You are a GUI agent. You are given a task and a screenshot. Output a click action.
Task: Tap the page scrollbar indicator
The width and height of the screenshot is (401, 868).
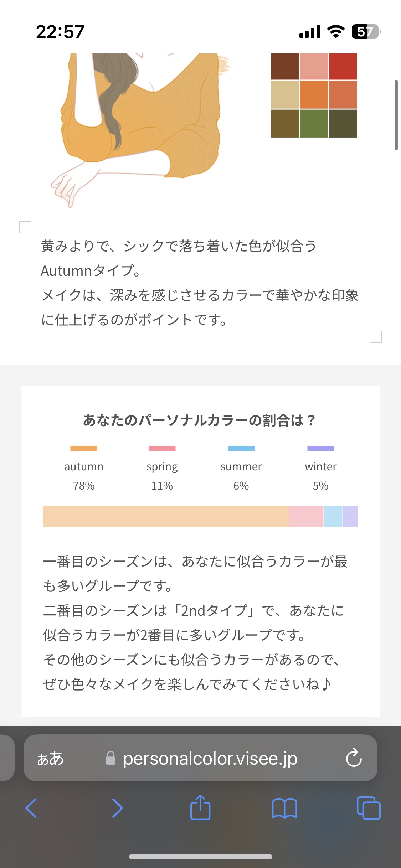[x=396, y=115]
